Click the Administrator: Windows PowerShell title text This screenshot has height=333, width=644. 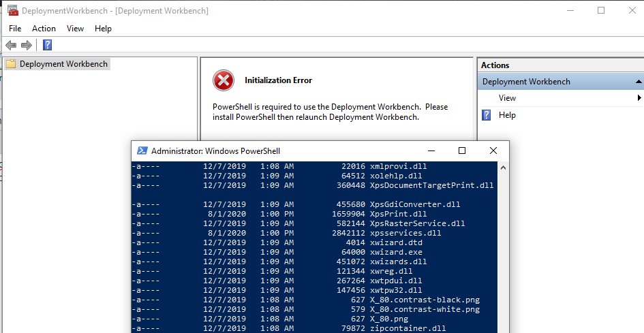pyautogui.click(x=215, y=150)
